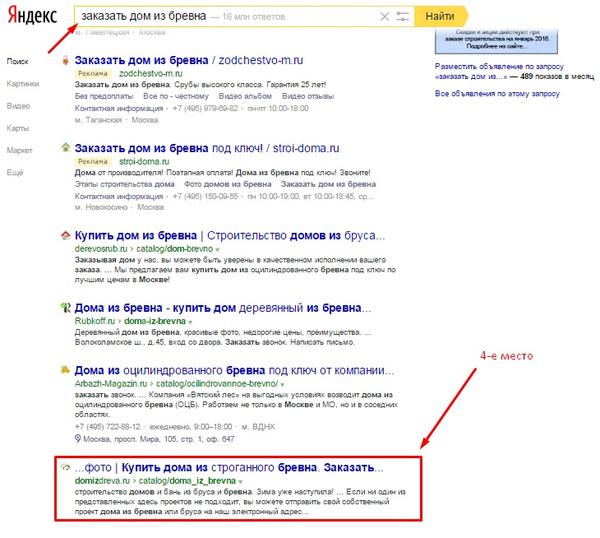Open Без предоплаты sitelink
Screen dimensions: 600x538
[104, 96]
